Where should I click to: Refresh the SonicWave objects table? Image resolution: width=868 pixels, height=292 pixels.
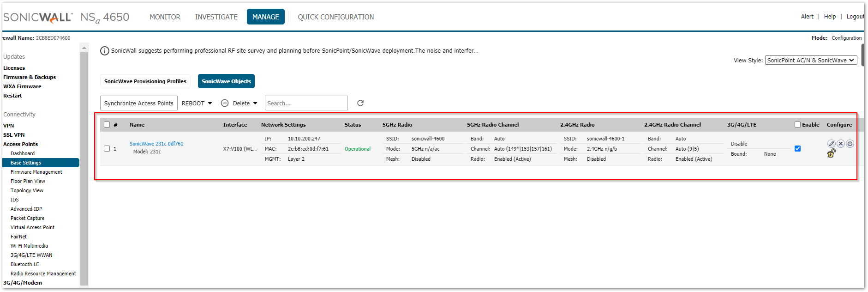point(360,103)
